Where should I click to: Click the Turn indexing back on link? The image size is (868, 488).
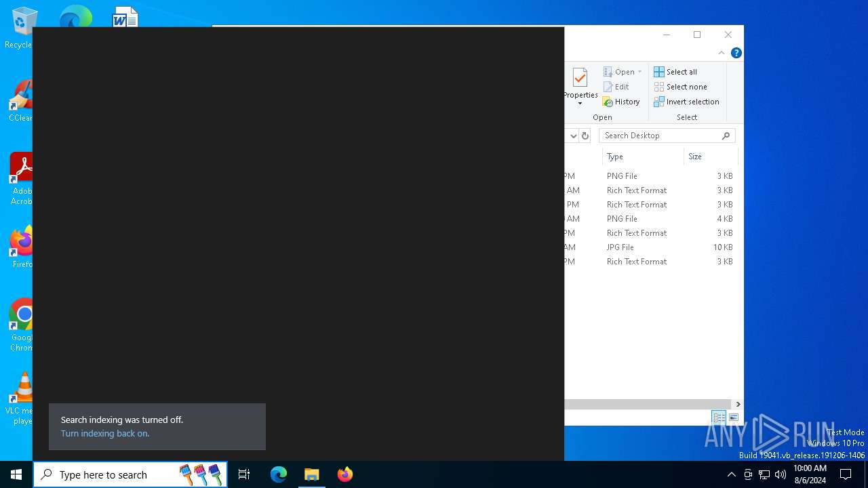(x=105, y=434)
